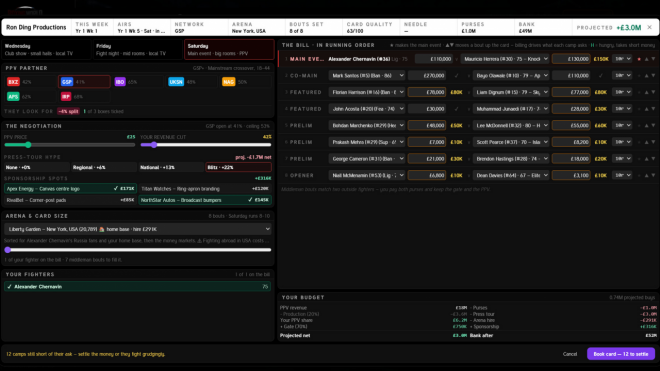Move the Florian Harrison bout up the card

[647, 92]
